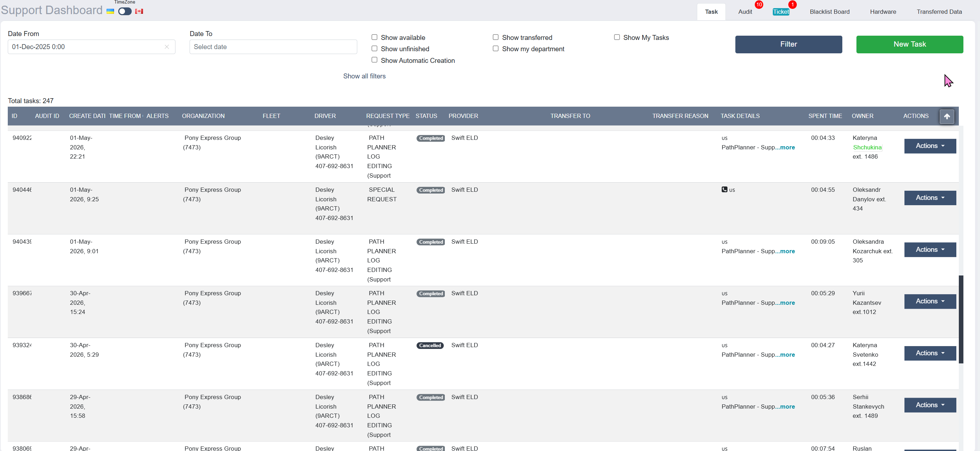Tick the Show My Tasks checkbox
Viewport: 980px width, 451px height.
[x=617, y=37]
